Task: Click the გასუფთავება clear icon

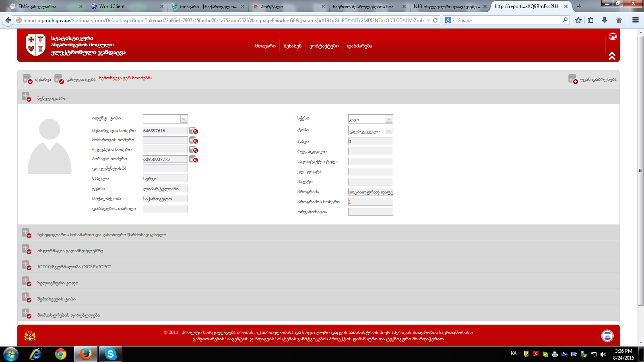Action: click(x=59, y=79)
